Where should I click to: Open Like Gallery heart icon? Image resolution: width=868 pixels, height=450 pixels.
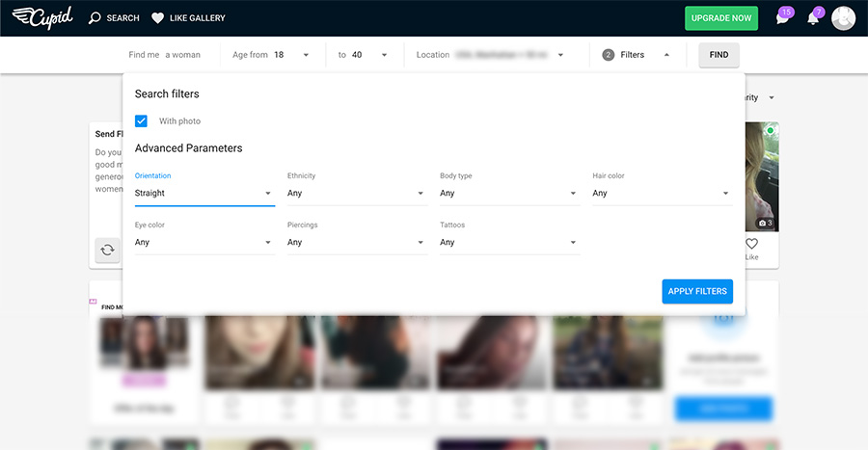[x=158, y=18]
